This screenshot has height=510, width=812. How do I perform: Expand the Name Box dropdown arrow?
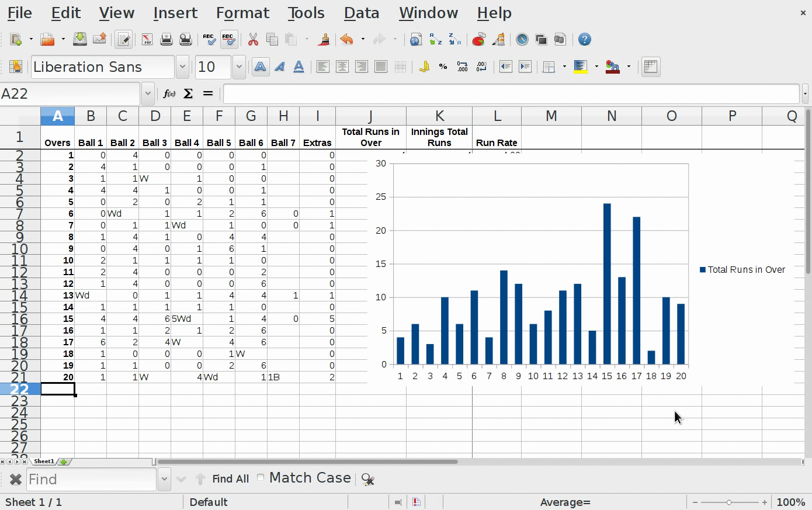coord(148,93)
